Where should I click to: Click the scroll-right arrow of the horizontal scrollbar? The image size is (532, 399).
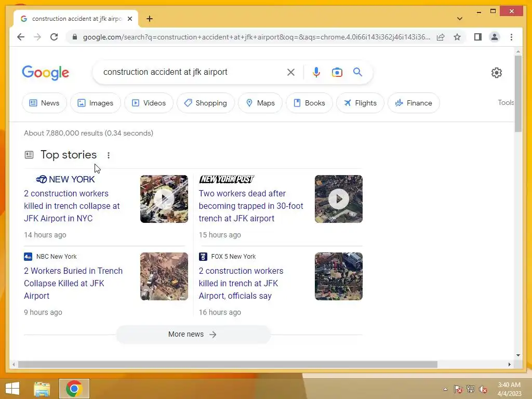point(509,364)
